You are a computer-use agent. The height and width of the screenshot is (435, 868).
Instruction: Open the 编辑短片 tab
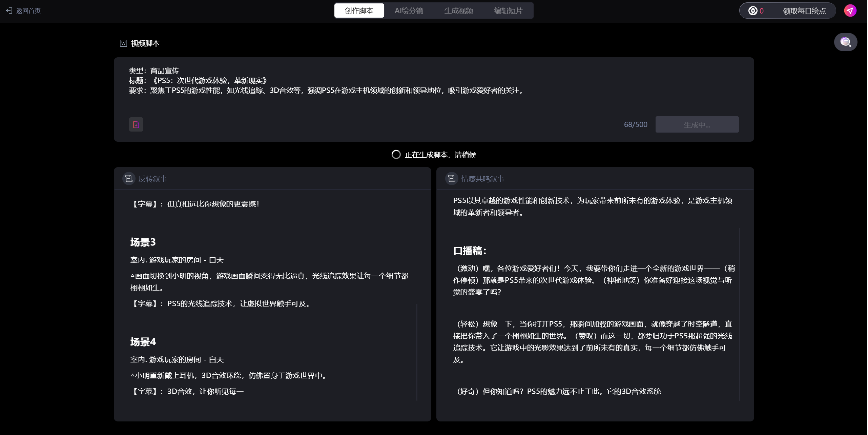point(509,11)
